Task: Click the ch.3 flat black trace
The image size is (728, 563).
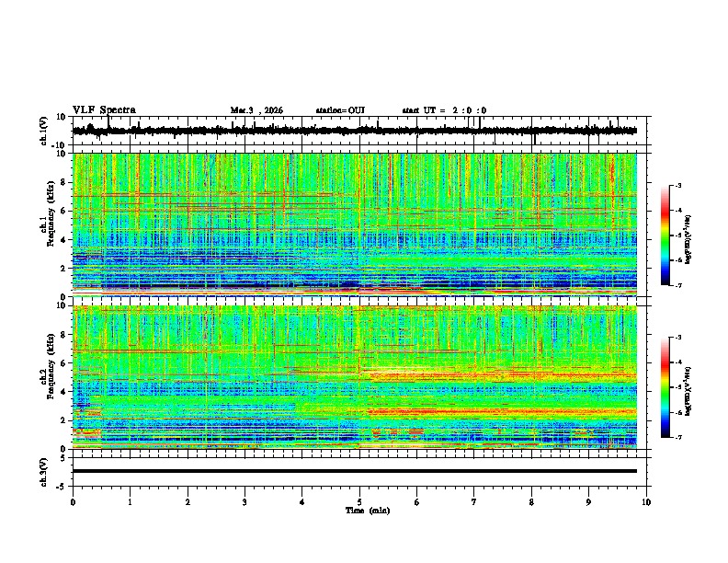Action: click(x=355, y=471)
